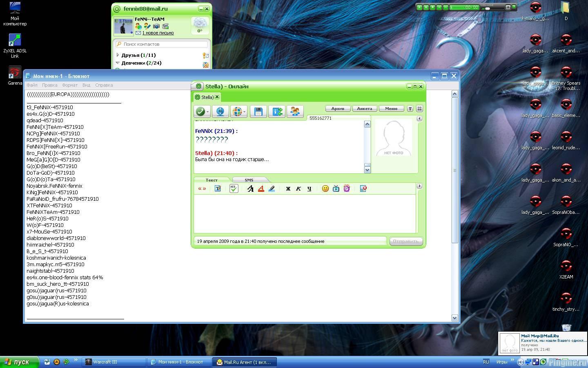Toggle bold Ж formatting
The height and width of the screenshot is (368, 588).
[x=288, y=188]
